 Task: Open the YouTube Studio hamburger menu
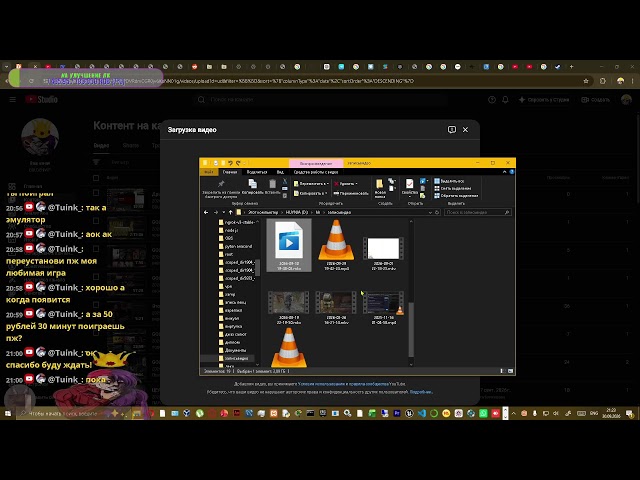coord(13,100)
